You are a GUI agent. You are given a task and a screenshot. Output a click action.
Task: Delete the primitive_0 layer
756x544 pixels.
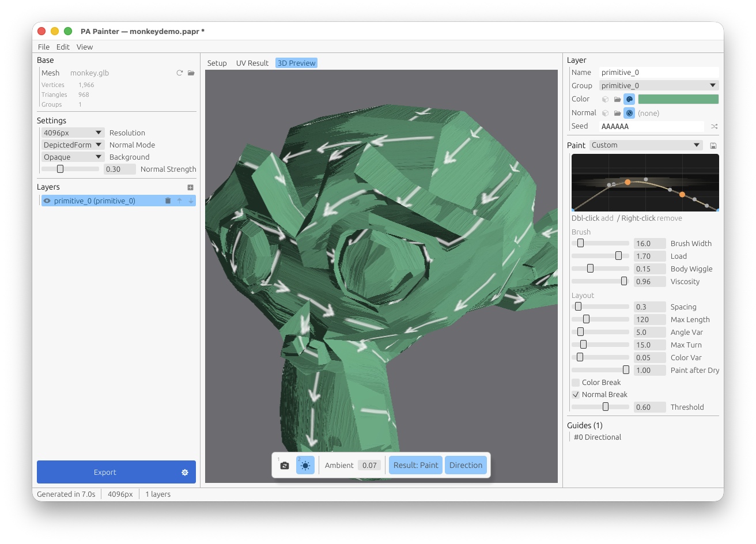click(x=168, y=201)
